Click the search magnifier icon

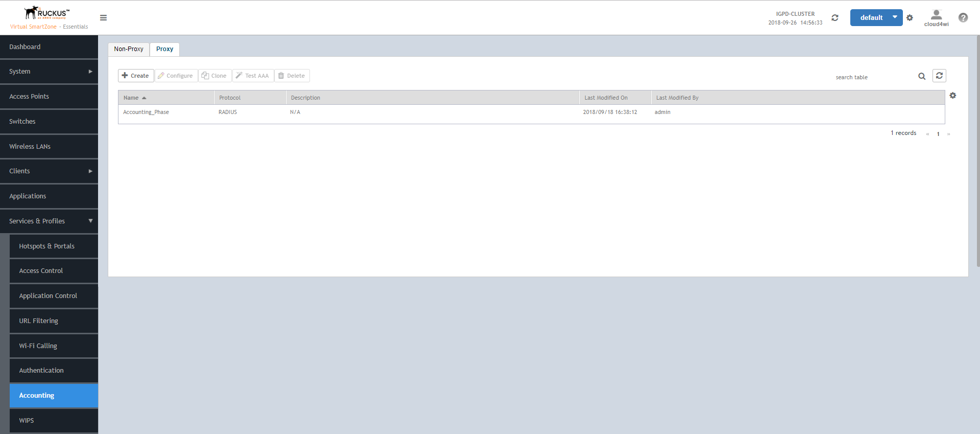[x=922, y=76]
